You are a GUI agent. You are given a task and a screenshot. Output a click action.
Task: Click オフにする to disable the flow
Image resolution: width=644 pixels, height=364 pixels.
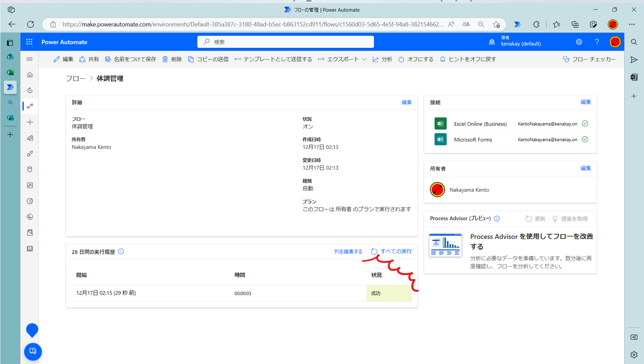416,59
